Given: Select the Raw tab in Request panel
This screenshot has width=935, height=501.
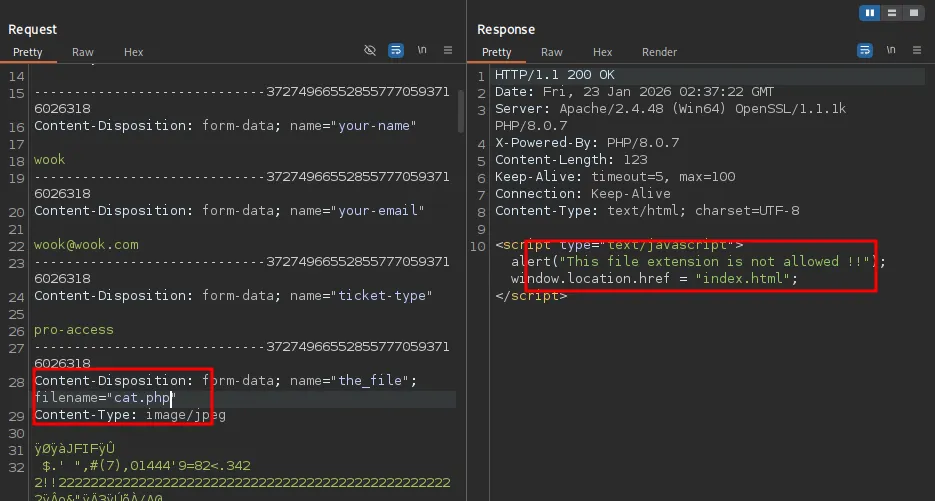Looking at the screenshot, I should point(83,52).
